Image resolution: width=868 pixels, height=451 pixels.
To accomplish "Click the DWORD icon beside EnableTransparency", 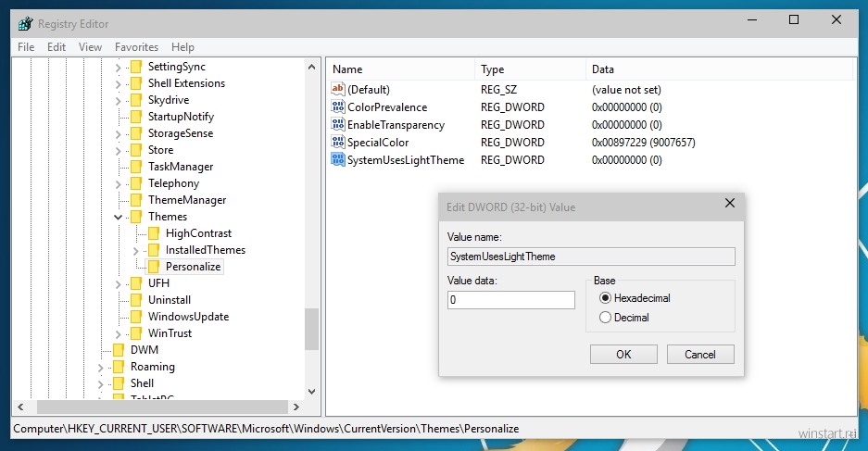I will click(x=337, y=125).
